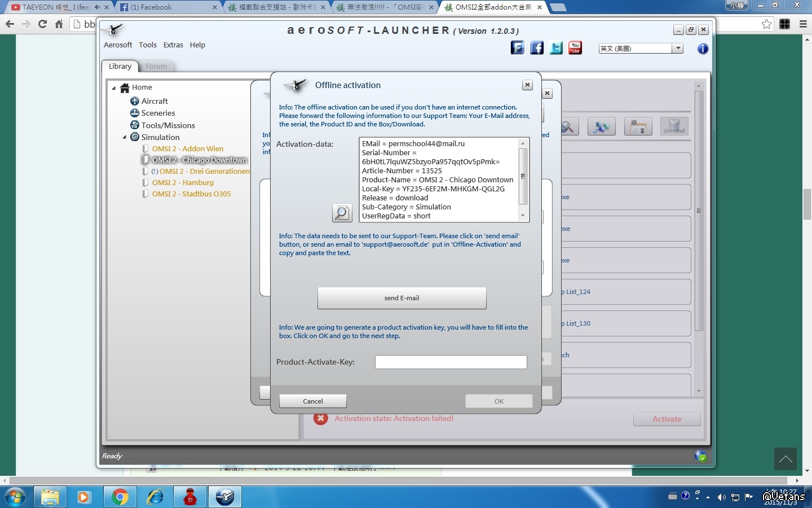This screenshot has width=812, height=508.
Task: Open the Extras menu
Action: (173, 45)
